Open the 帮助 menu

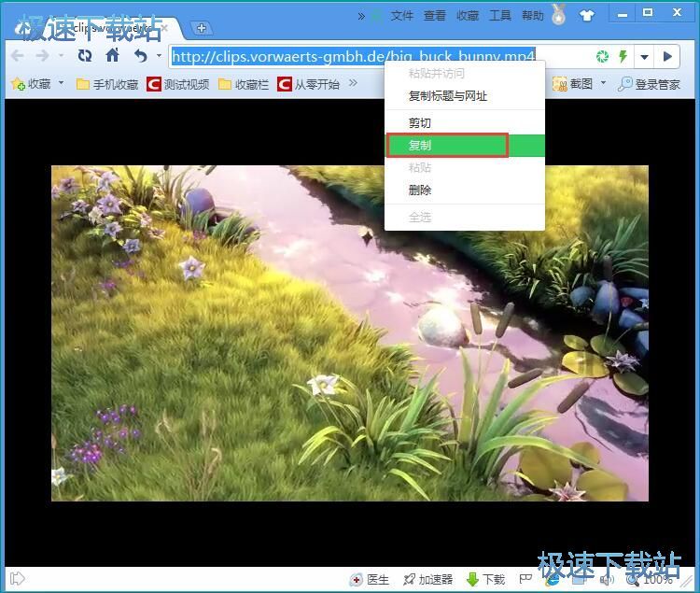coord(533,16)
